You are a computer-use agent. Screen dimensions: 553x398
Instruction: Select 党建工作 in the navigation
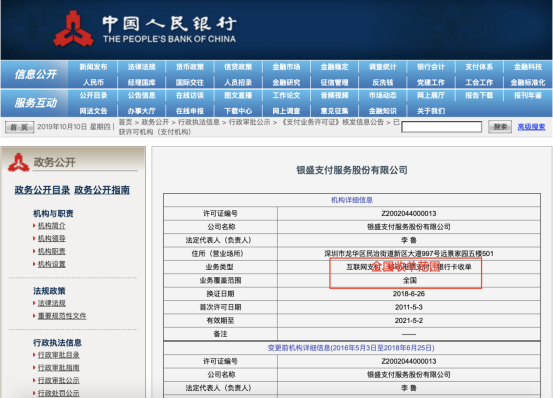coord(431,82)
